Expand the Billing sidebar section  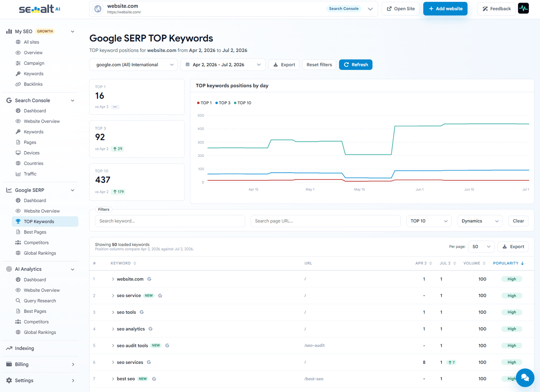click(73, 364)
